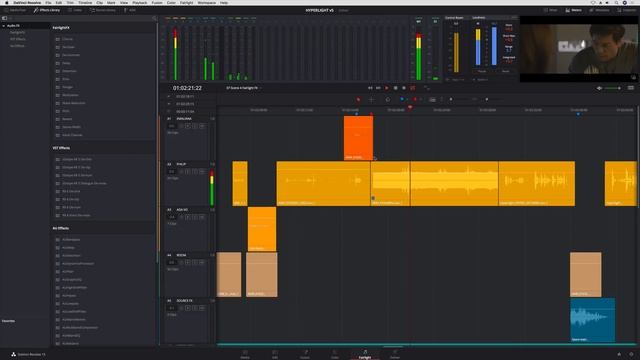Show the Mixer panel
Screen dimensions: 640x360
tap(550, 10)
